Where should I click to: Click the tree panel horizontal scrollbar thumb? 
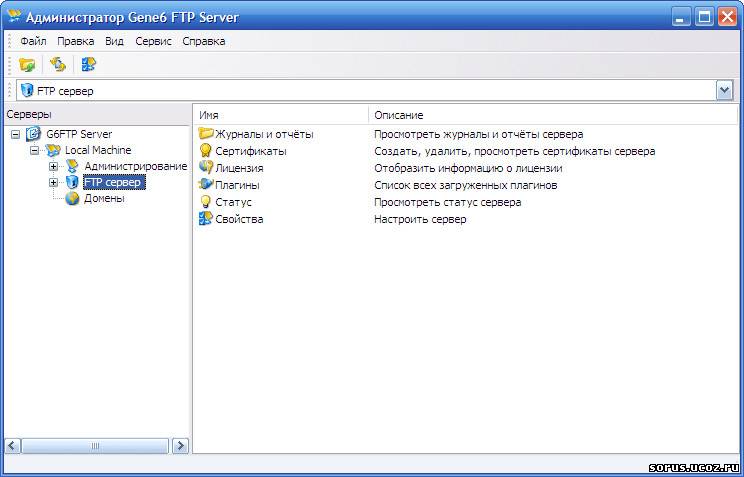(x=95, y=446)
